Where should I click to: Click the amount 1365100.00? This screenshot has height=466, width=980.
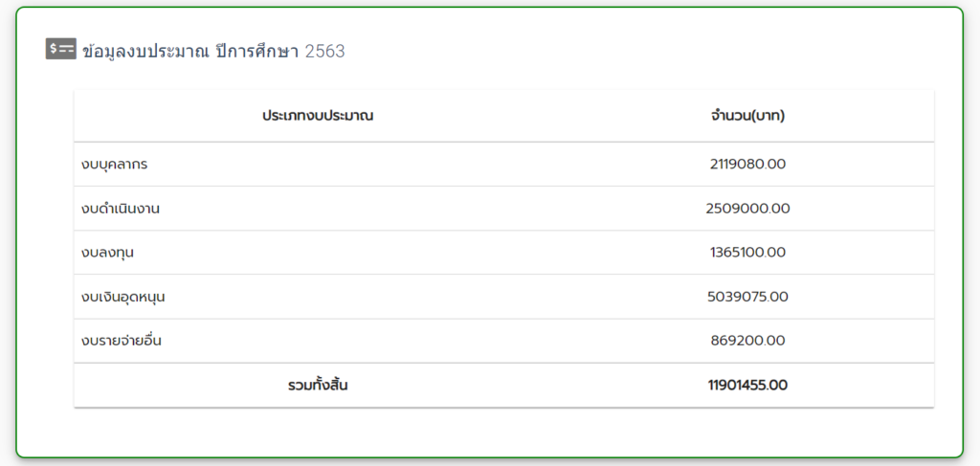[x=747, y=253]
